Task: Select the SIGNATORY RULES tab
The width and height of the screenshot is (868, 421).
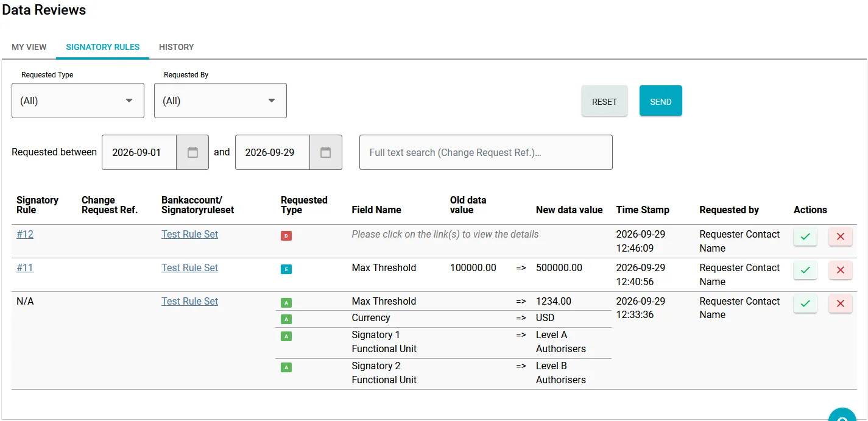Action: click(103, 47)
